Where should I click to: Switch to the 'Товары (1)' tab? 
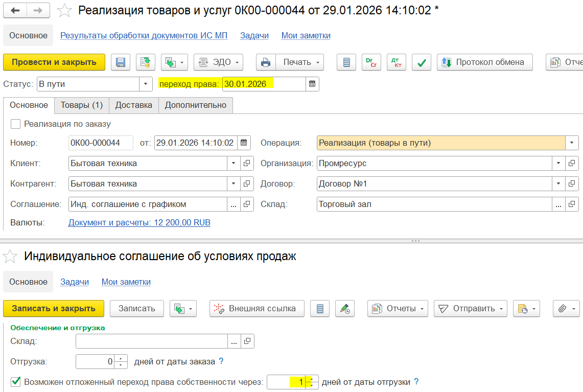[82, 105]
